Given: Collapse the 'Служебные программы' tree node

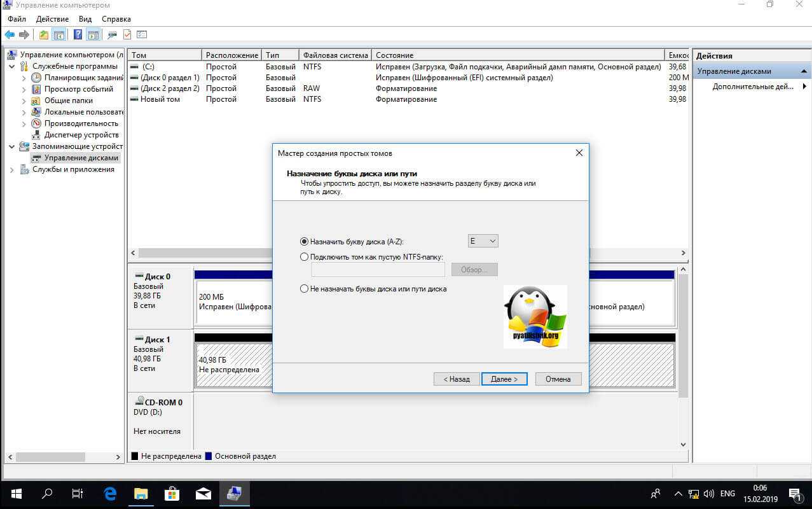Looking at the screenshot, I should tap(12, 66).
